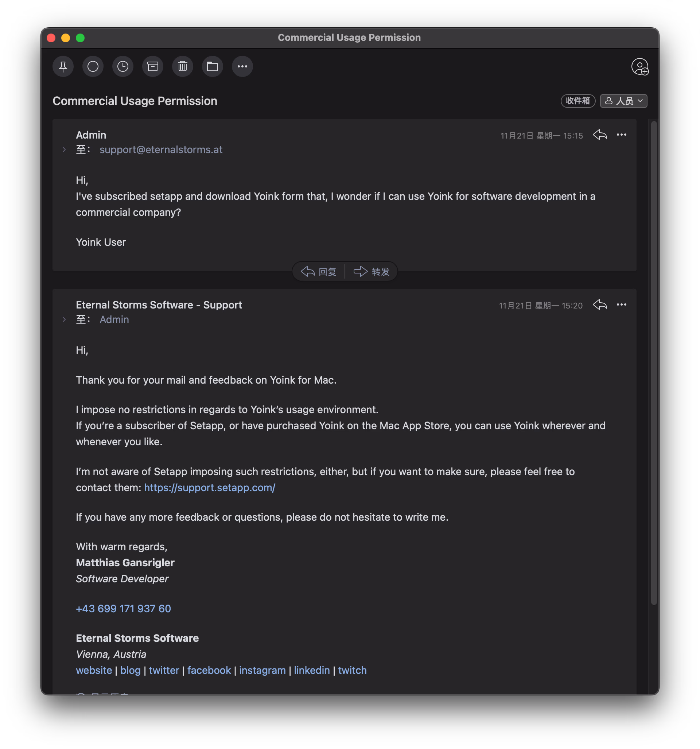This screenshot has width=700, height=749.
Task: Pin this email with the pin icon
Action: click(x=63, y=67)
